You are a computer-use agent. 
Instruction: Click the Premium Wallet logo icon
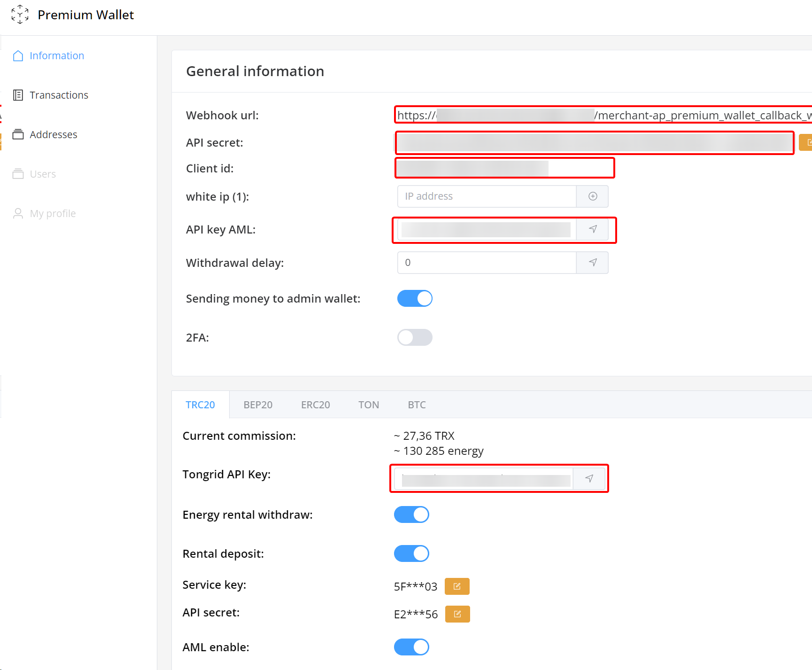(20, 15)
